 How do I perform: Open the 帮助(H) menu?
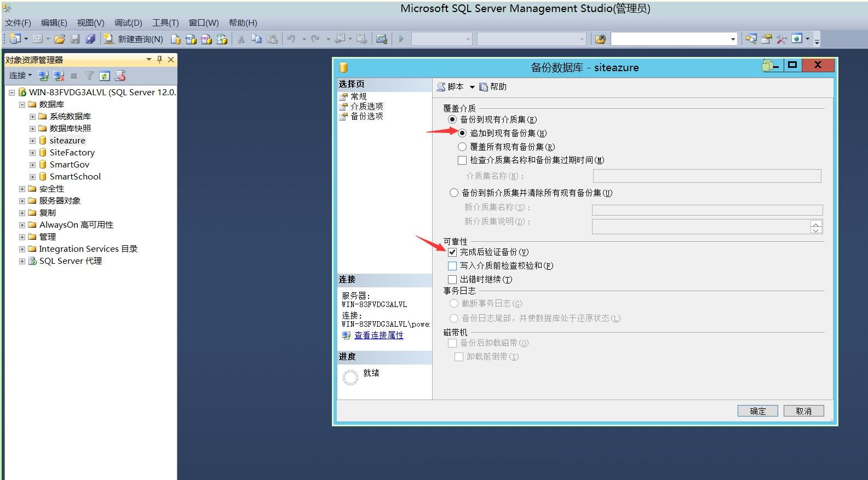tap(243, 23)
